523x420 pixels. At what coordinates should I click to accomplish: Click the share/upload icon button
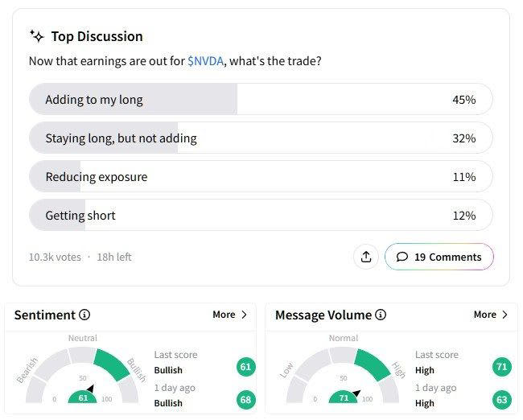[x=366, y=257]
